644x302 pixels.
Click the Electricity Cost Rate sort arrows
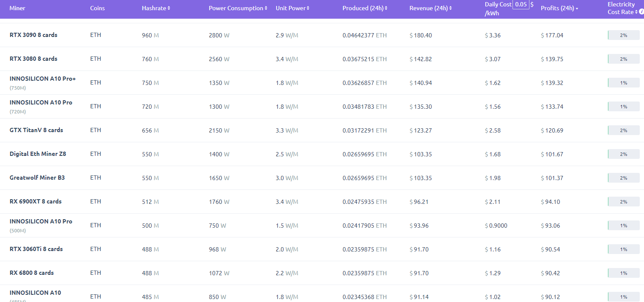(x=636, y=12)
